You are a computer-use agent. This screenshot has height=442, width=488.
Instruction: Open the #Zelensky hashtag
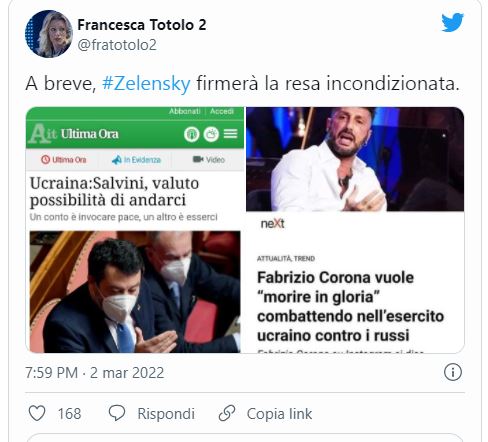146,83
